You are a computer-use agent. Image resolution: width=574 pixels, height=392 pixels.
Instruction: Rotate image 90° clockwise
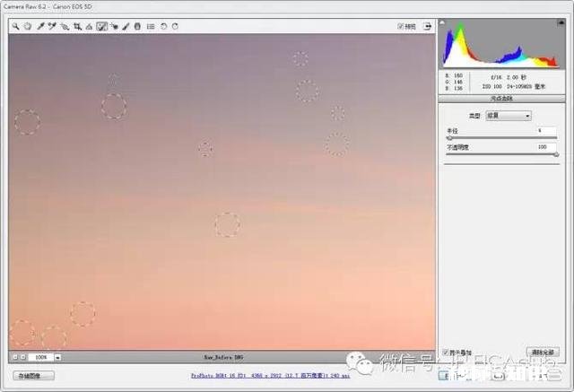176,26
